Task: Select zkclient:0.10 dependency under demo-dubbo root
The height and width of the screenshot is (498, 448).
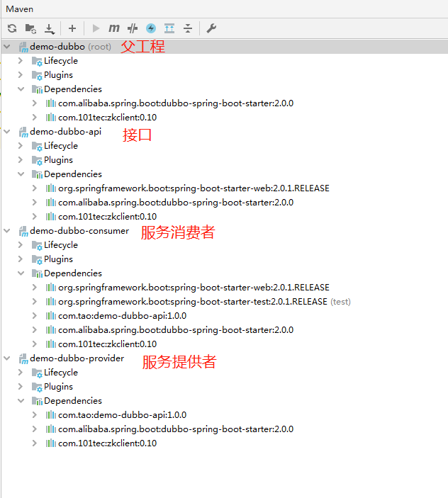Action: click(108, 118)
